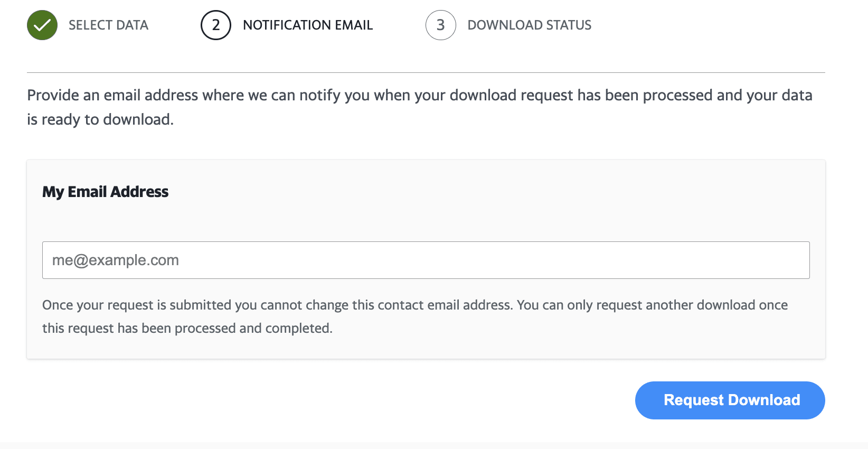The image size is (868, 449).
Task: Click the horizontal divider below the steps
Action: 426,72
